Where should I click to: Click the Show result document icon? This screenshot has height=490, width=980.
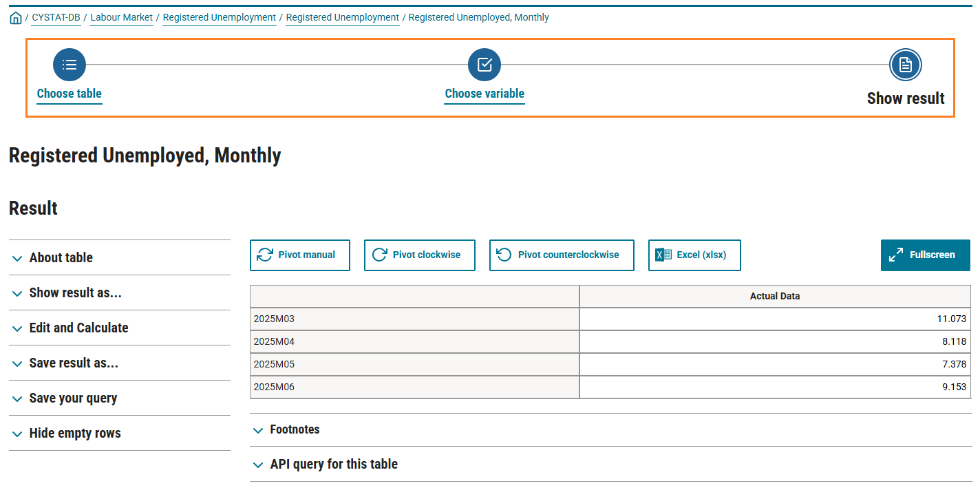point(905,65)
